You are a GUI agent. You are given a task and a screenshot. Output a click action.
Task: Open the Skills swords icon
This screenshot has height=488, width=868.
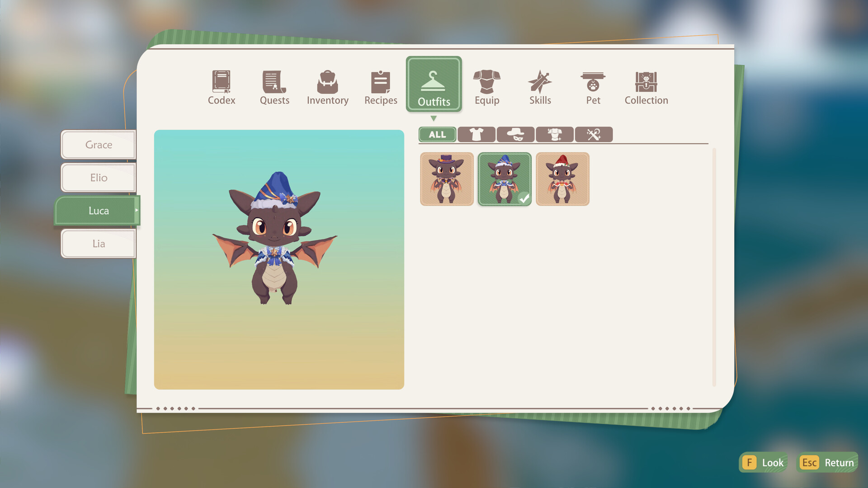[x=540, y=87]
